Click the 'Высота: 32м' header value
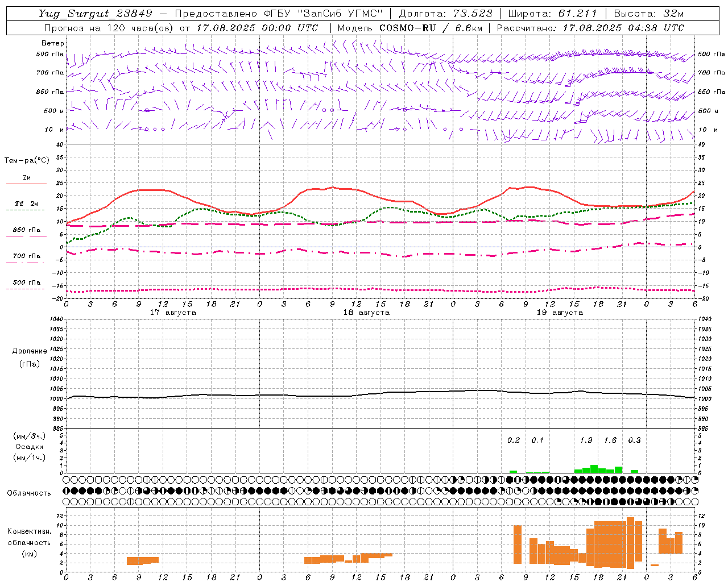 649,14
